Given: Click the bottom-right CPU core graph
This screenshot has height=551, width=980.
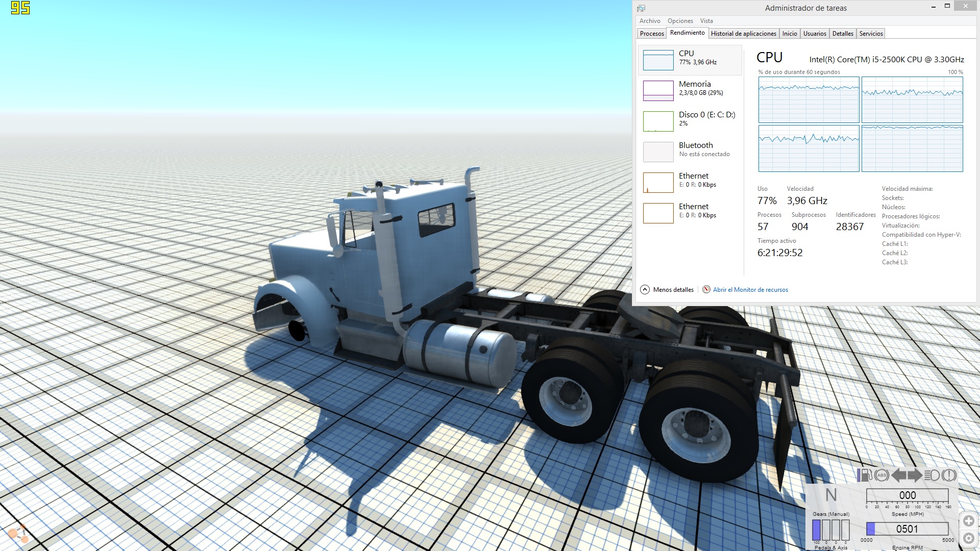Looking at the screenshot, I should [912, 148].
